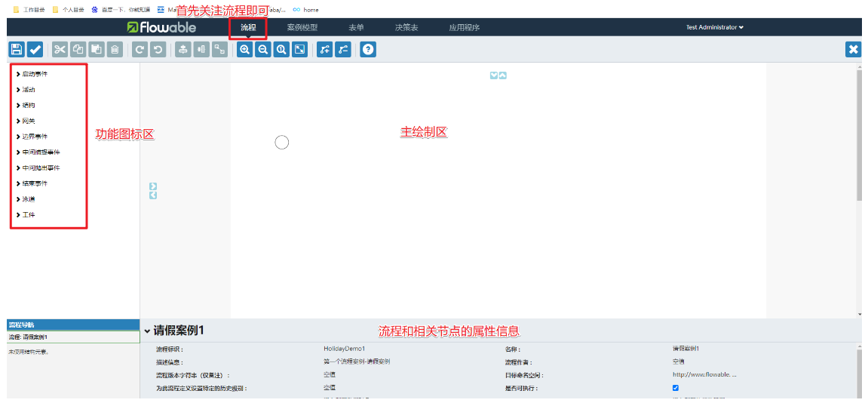This screenshot has width=868, height=406.
Task: Open the Baidu bookmark
Action: coord(121,9)
